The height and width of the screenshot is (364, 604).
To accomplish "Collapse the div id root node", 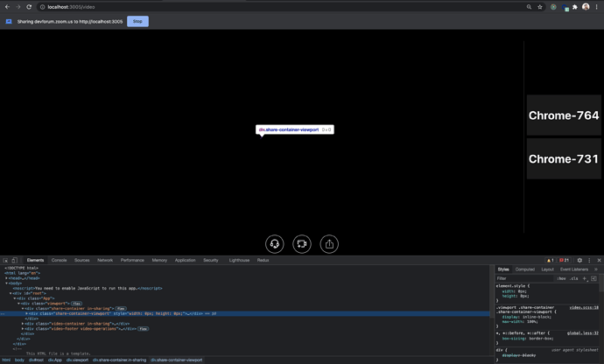I will click(11, 293).
